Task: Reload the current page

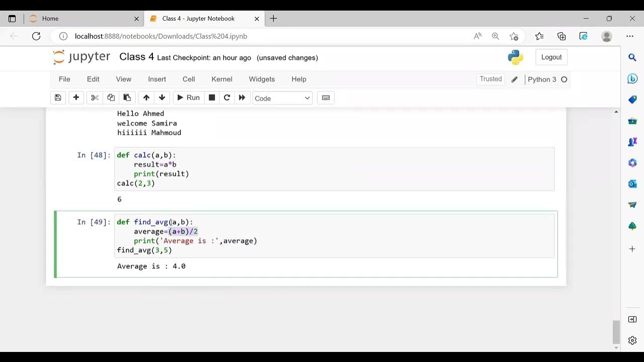Action: 36,36
